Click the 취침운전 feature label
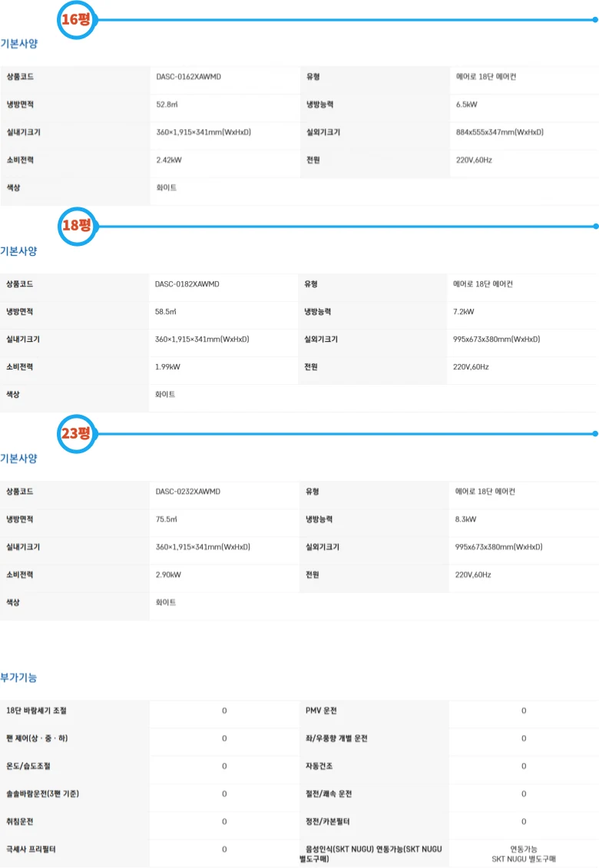The image size is (599, 868). [20, 821]
